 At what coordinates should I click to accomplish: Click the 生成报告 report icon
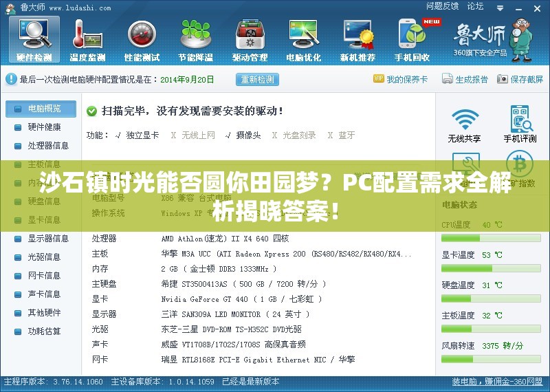[x=448, y=79]
